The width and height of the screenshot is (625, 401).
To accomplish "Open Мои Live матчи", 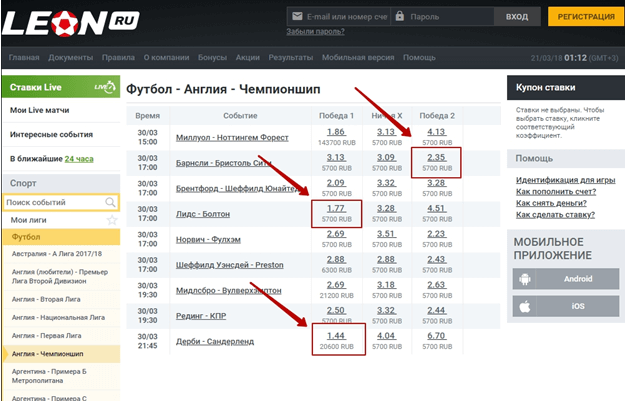I will click(39, 110).
